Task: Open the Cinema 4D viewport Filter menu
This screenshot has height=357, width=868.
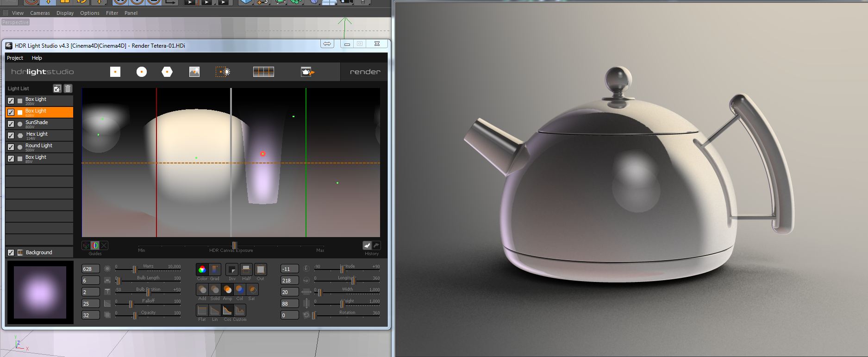Action: click(112, 13)
